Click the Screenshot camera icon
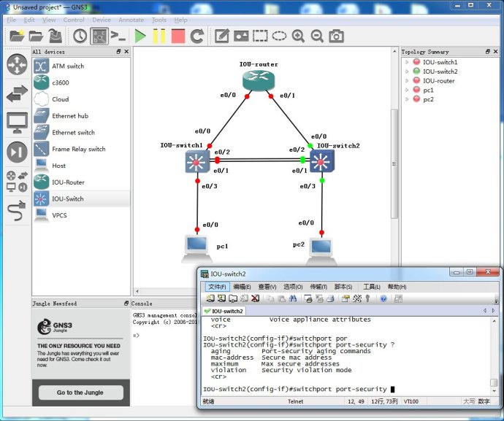The height and width of the screenshot is (421, 504). click(x=336, y=36)
